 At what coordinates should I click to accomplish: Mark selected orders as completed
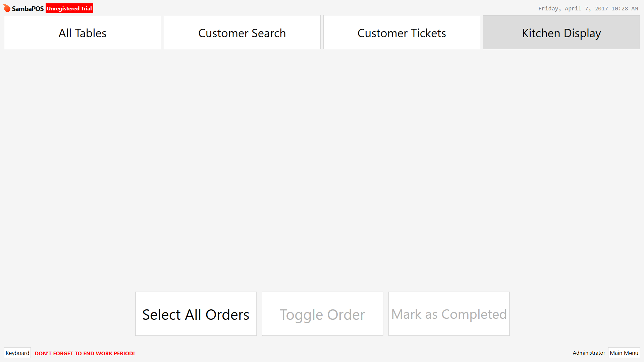[449, 314]
